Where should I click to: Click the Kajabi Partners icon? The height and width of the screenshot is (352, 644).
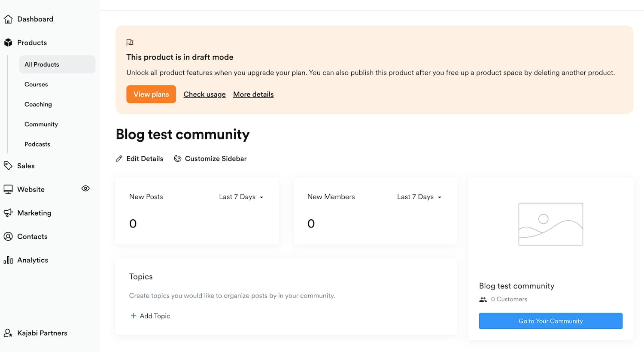[x=8, y=333]
